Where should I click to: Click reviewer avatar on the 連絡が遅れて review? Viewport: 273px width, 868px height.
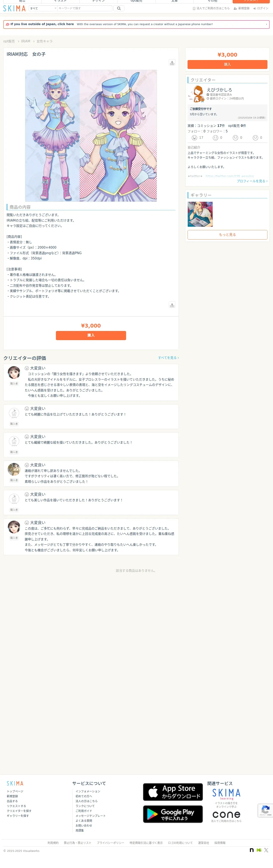click(14, 469)
